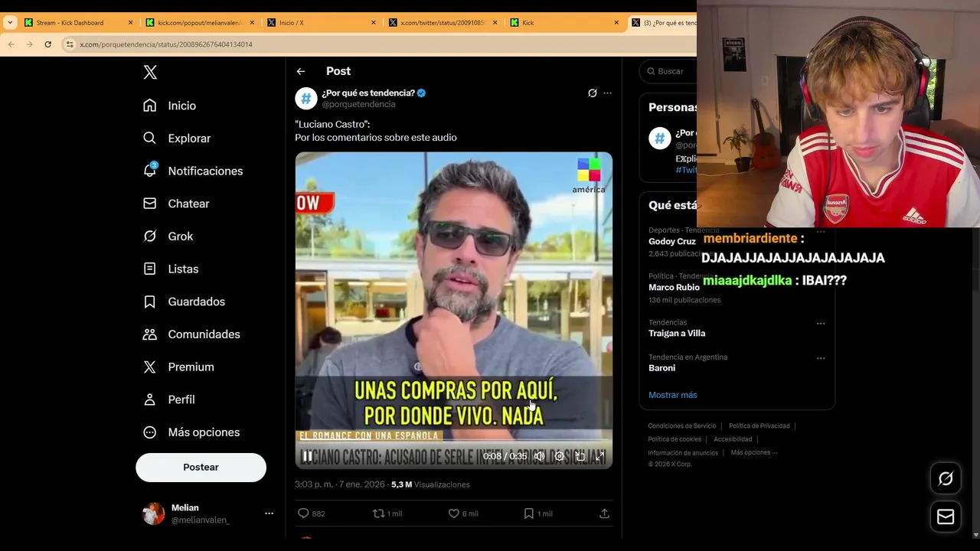Click the porquetendencia avatar icon

[305, 98]
